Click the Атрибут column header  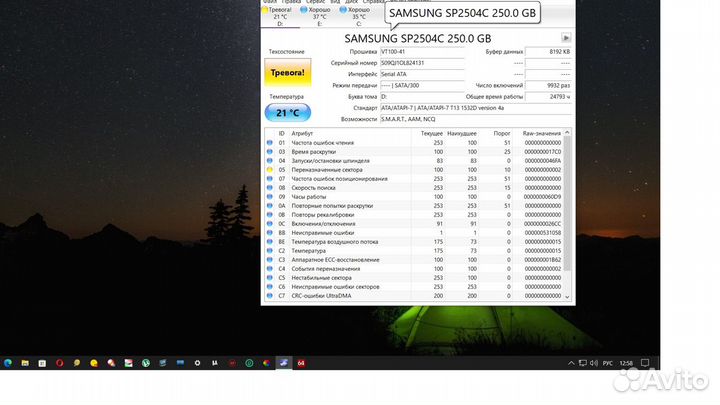click(x=302, y=134)
